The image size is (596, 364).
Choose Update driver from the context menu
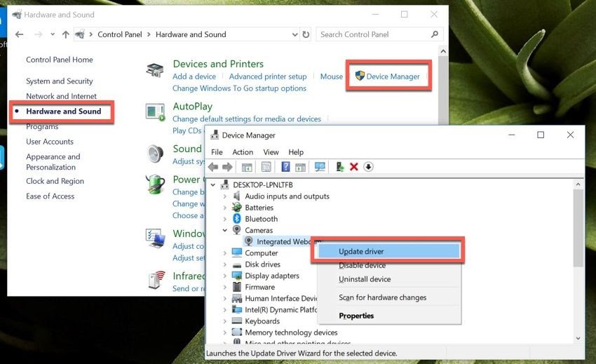point(388,251)
